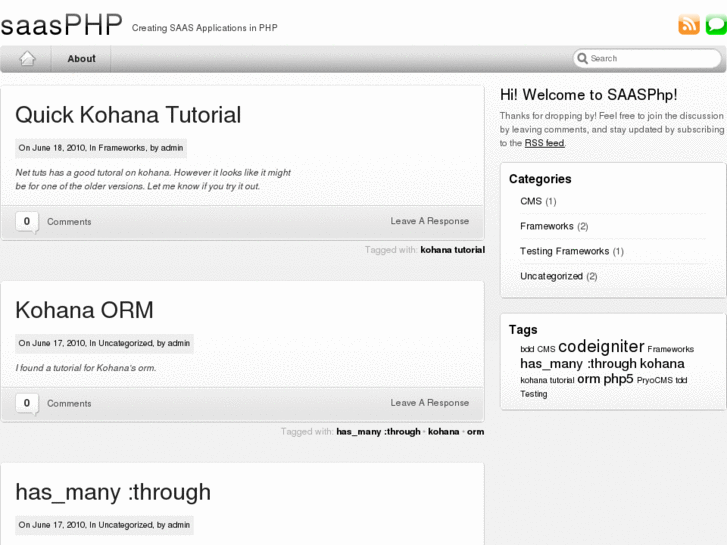Open the 0 comment bubble for Kohana ORM
Image resolution: width=727 pixels, height=545 pixels.
[26, 403]
